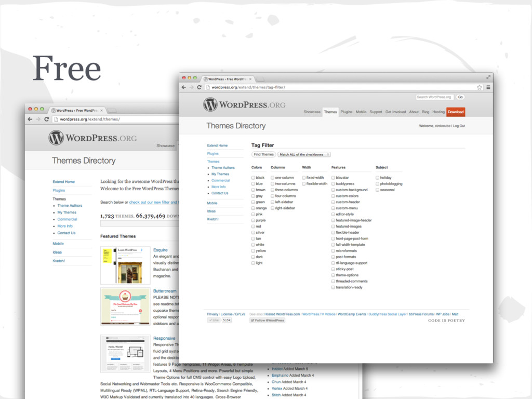The width and height of the screenshot is (532, 399).
Task: Tick the featured-images checkbox
Action: (333, 227)
